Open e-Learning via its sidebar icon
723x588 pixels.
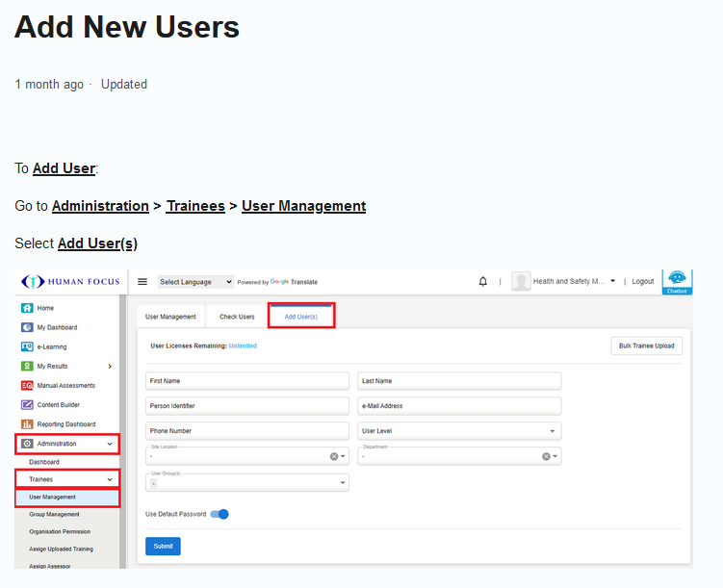[x=27, y=346]
